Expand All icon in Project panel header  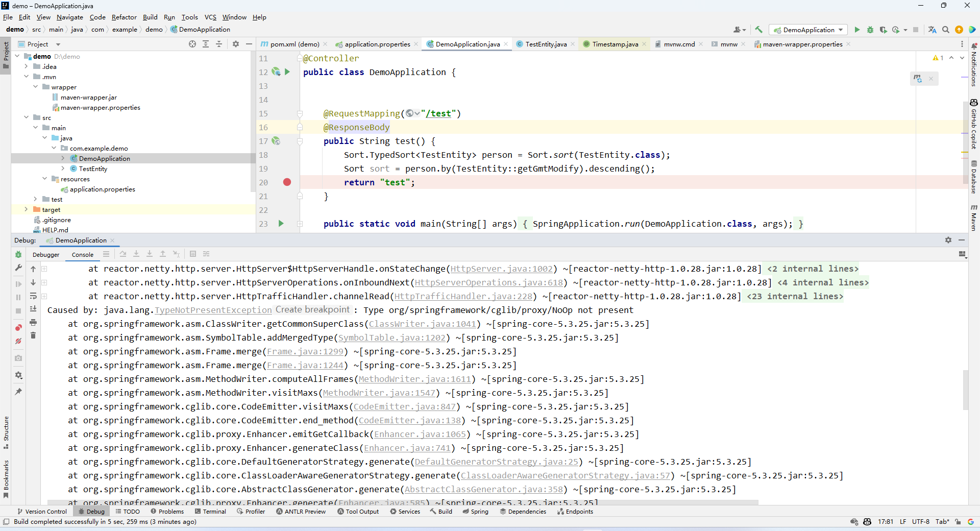pyautogui.click(x=206, y=44)
